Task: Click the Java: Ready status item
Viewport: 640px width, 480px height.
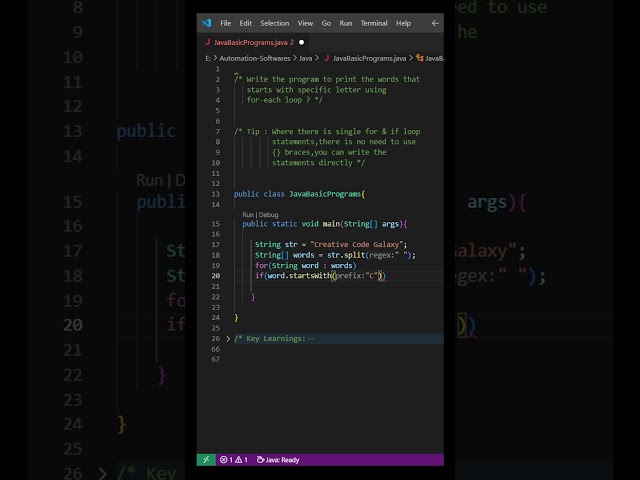Action: (x=280, y=460)
